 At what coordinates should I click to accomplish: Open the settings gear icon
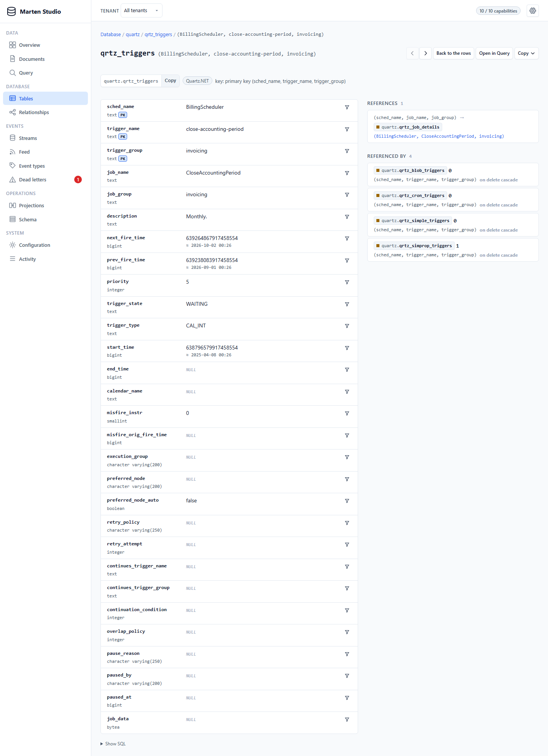coord(533,11)
